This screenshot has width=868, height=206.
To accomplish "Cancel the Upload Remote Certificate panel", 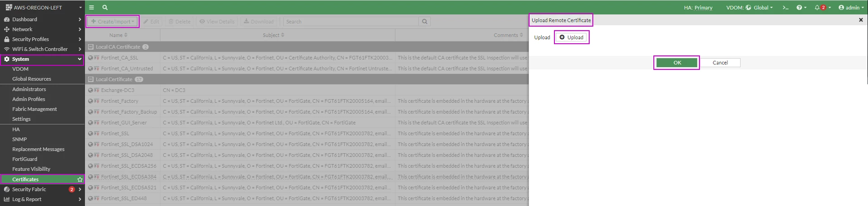I will pos(720,63).
